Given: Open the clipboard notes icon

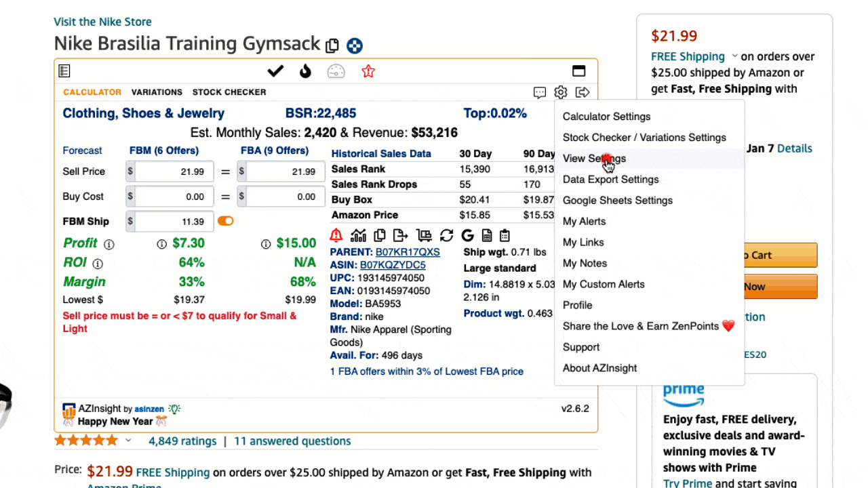Looking at the screenshot, I should [505, 235].
